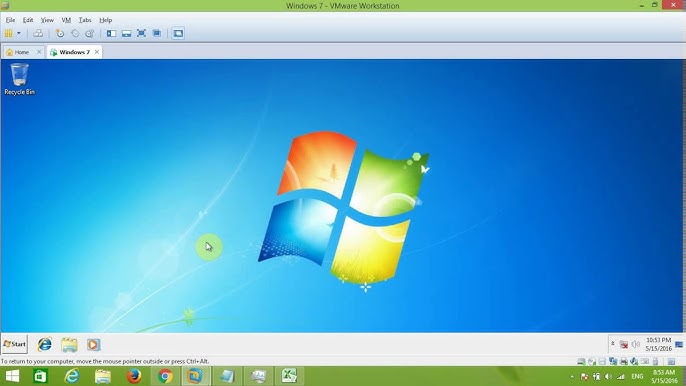Viewport: 686px width, 386px height.
Task: Take a snapshot of this virtual machine
Action: pos(60,33)
